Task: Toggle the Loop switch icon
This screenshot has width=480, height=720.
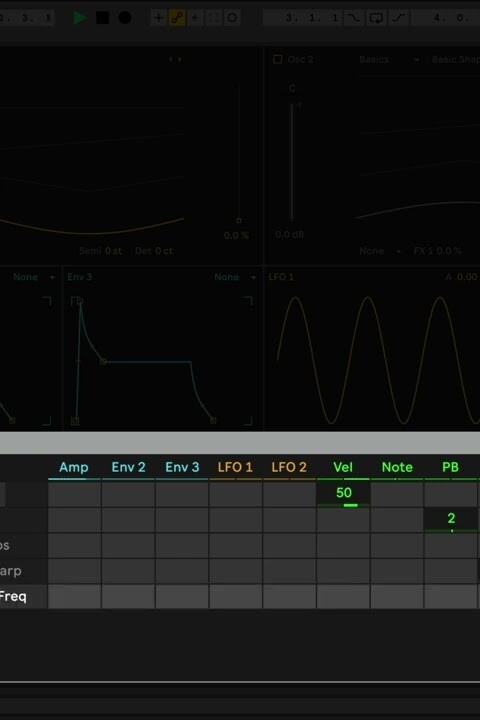Action: tap(376, 18)
